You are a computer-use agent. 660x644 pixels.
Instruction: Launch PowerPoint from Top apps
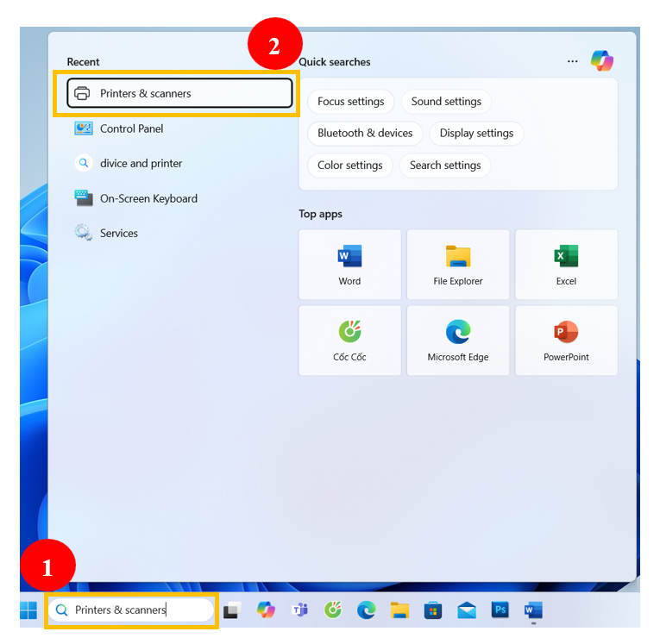566,340
